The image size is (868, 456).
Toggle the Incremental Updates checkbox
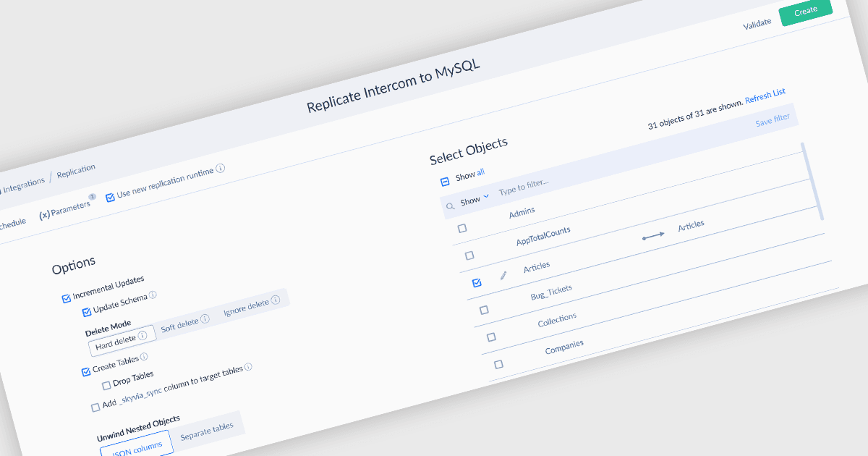click(x=67, y=297)
